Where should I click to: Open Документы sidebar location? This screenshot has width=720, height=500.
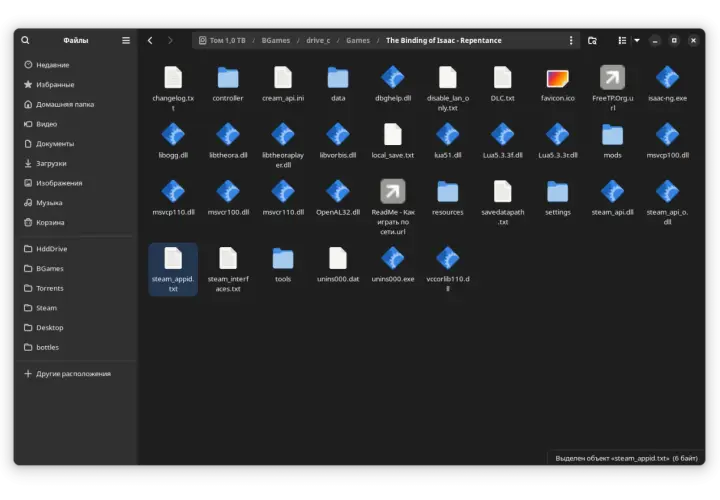(x=76, y=144)
